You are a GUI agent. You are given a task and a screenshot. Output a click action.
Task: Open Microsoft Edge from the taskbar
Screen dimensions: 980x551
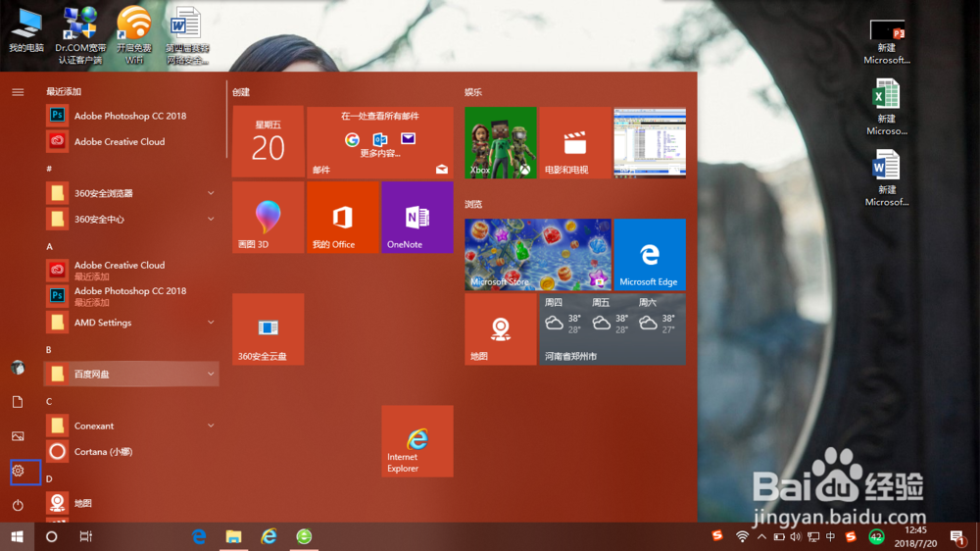[199, 536]
